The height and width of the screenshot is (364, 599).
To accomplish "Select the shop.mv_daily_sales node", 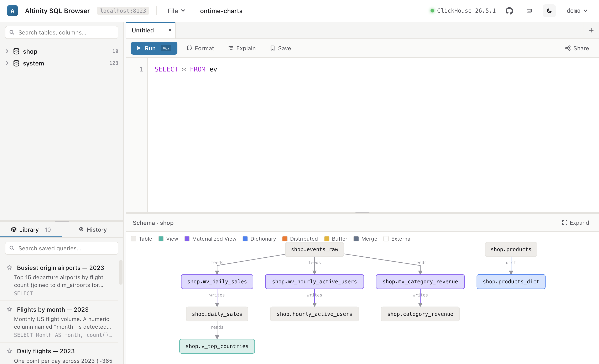I will tap(217, 282).
